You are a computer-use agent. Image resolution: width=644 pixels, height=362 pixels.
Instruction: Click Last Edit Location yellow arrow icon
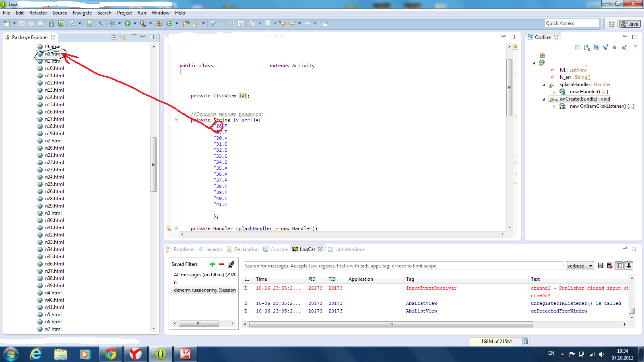coord(283,24)
